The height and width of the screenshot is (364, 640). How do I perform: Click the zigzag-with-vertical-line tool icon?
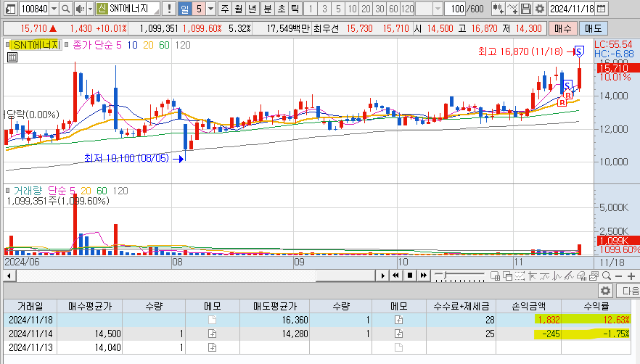click(x=557, y=276)
